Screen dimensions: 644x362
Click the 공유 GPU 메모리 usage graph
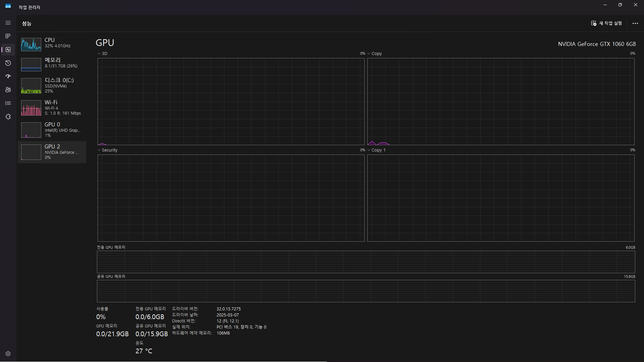(366, 291)
